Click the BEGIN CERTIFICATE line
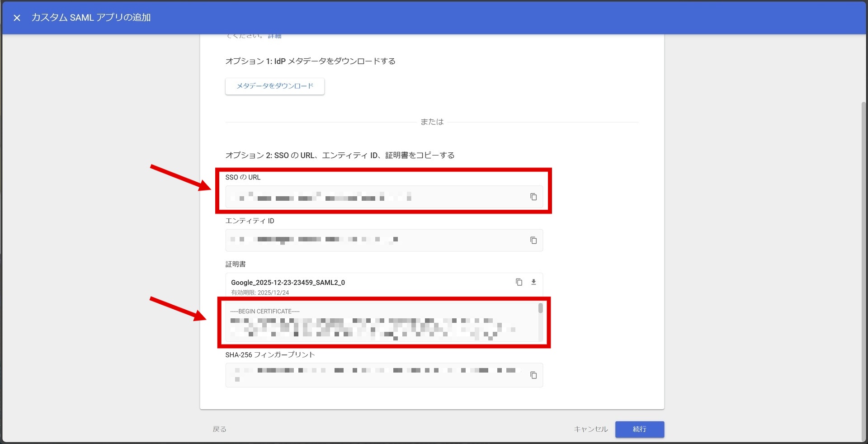The height and width of the screenshot is (444, 868). click(265, 311)
